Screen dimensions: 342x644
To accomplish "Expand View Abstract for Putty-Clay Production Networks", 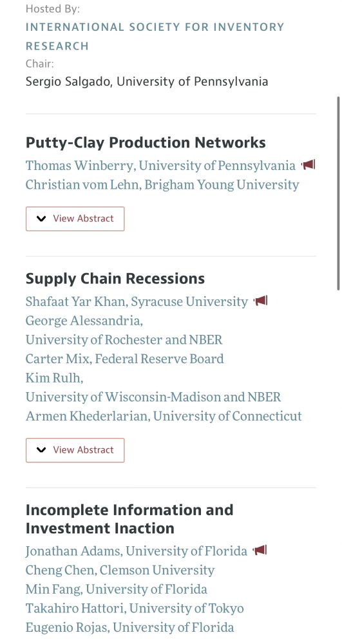I will pyautogui.click(x=75, y=218).
